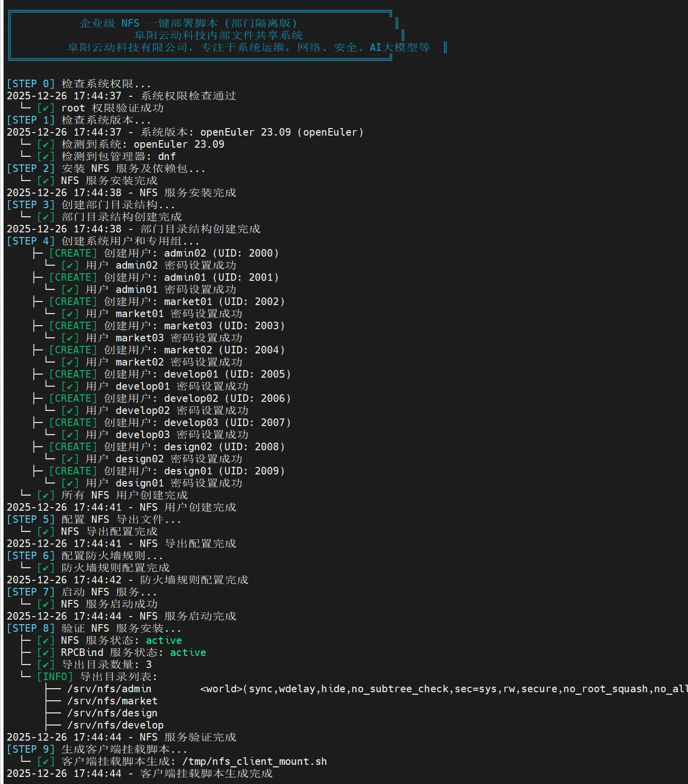Screen dimensions: 688x784
Task: Click "用户 market01 密码设置成功"
Action: click(164, 314)
